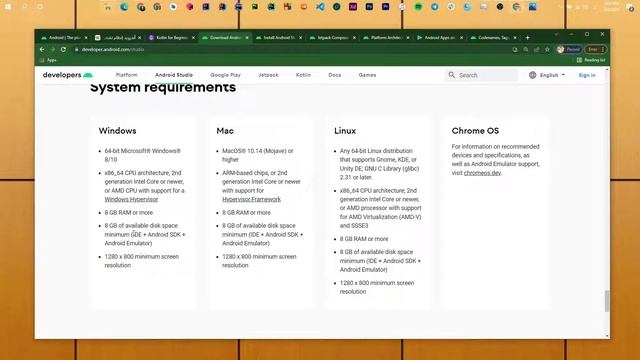Click the Linux column heading
Viewport: 640px width, 360px height.
point(345,131)
